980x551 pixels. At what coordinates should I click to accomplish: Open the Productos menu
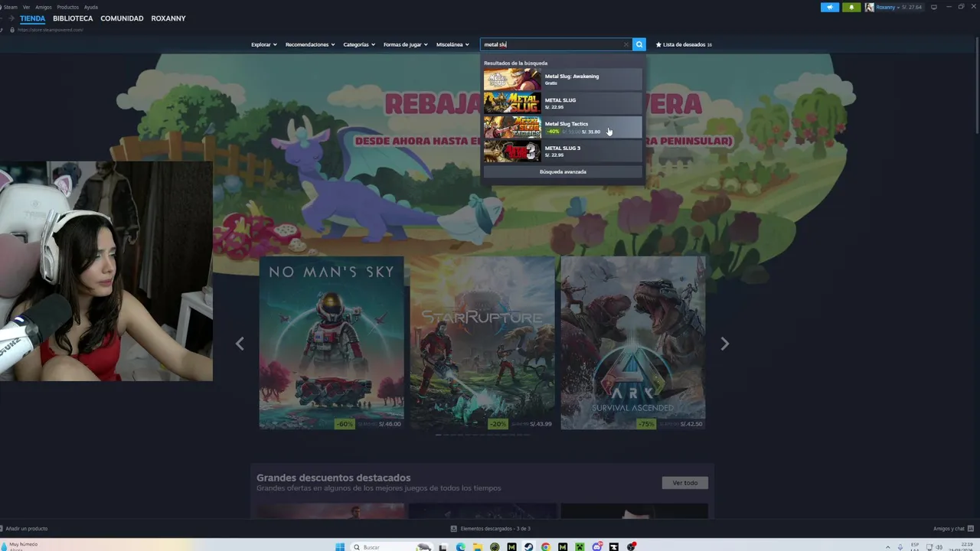pos(67,7)
